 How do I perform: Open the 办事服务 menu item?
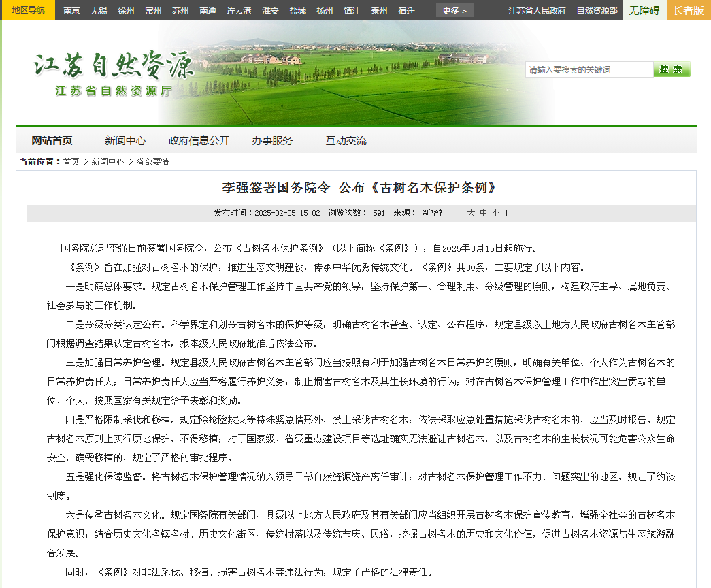(272, 141)
